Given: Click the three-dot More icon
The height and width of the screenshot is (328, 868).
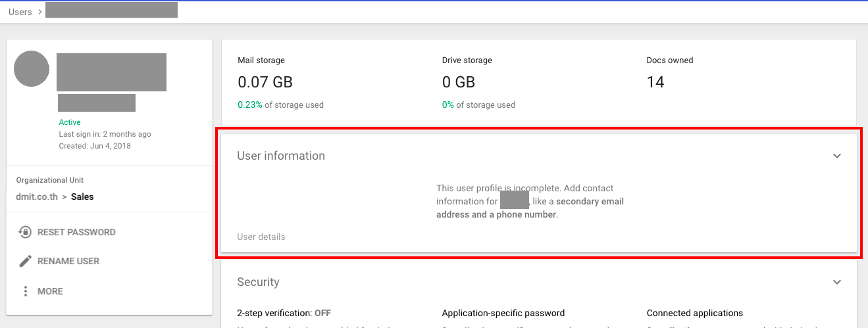Looking at the screenshot, I should point(26,291).
